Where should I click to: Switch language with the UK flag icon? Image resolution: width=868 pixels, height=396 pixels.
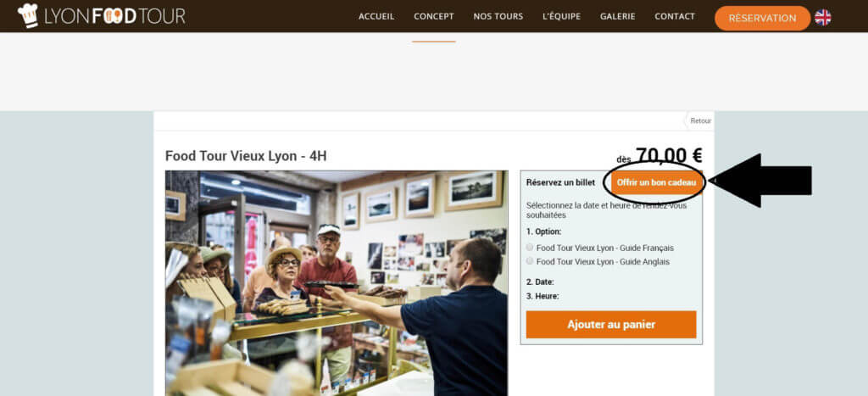pos(822,18)
